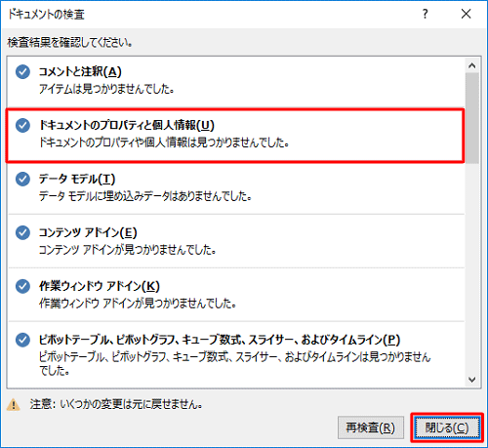Click the ピボットテーブル result description text

[x=234, y=363]
